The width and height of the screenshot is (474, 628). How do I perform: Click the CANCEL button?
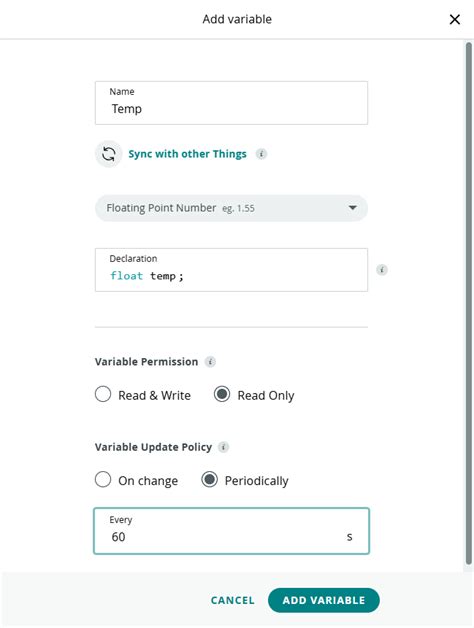[232, 600]
